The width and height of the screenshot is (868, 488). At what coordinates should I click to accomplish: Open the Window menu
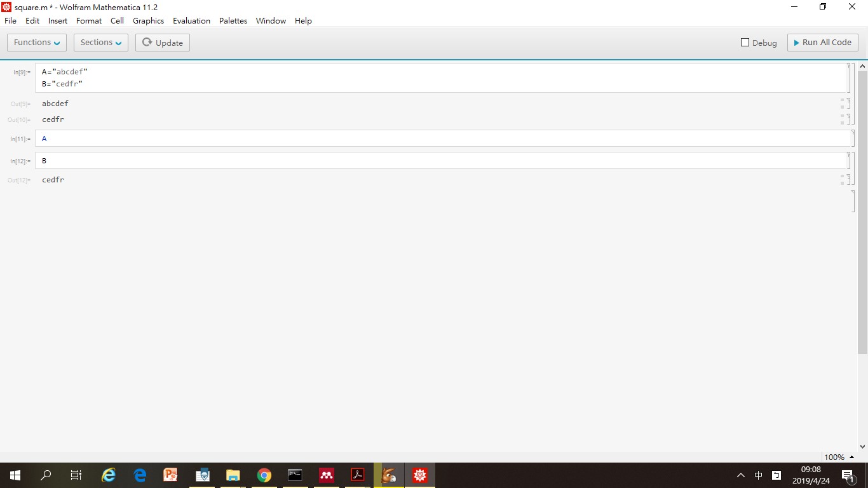pos(271,20)
